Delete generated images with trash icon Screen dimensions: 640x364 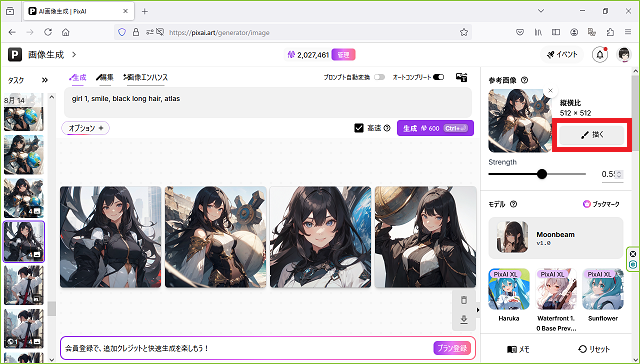point(464,300)
